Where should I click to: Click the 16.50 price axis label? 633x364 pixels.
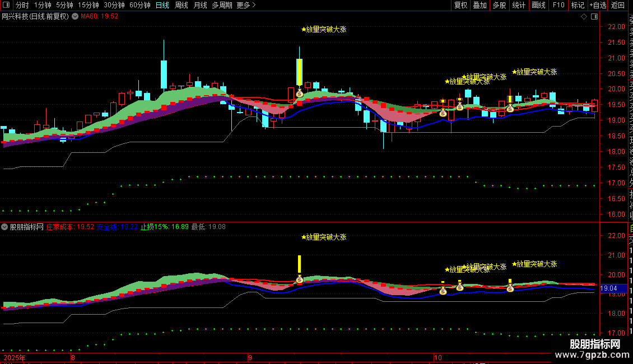(x=616, y=199)
